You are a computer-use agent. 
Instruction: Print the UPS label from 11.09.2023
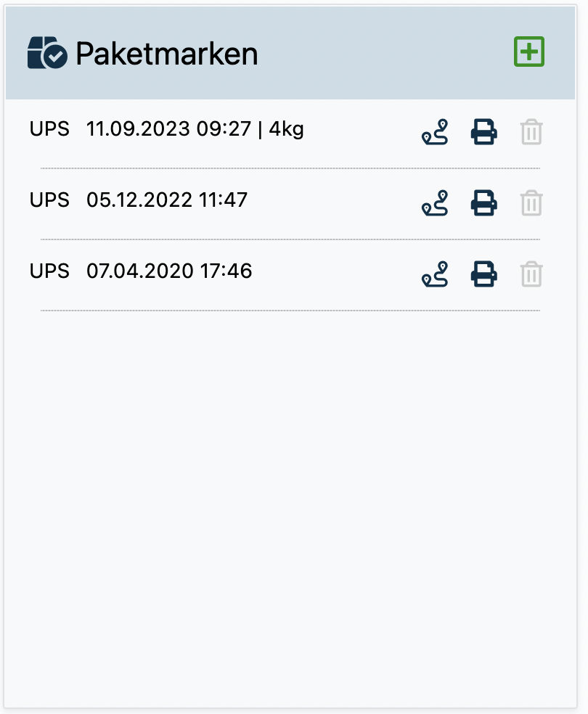(483, 132)
